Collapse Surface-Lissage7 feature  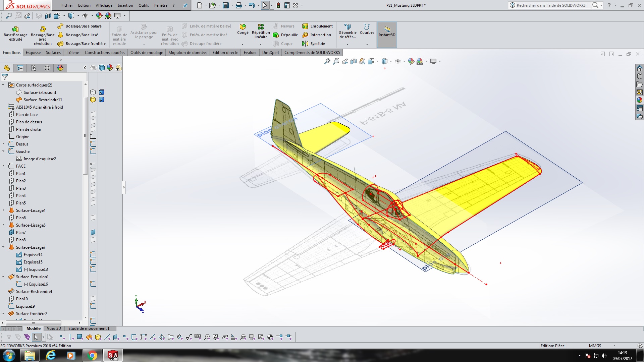point(3,247)
